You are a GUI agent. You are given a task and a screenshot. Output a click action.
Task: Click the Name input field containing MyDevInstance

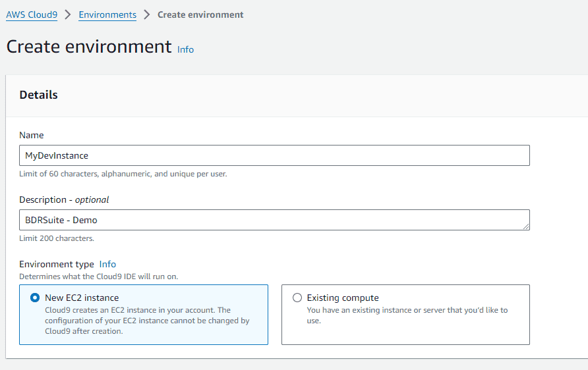coord(274,155)
